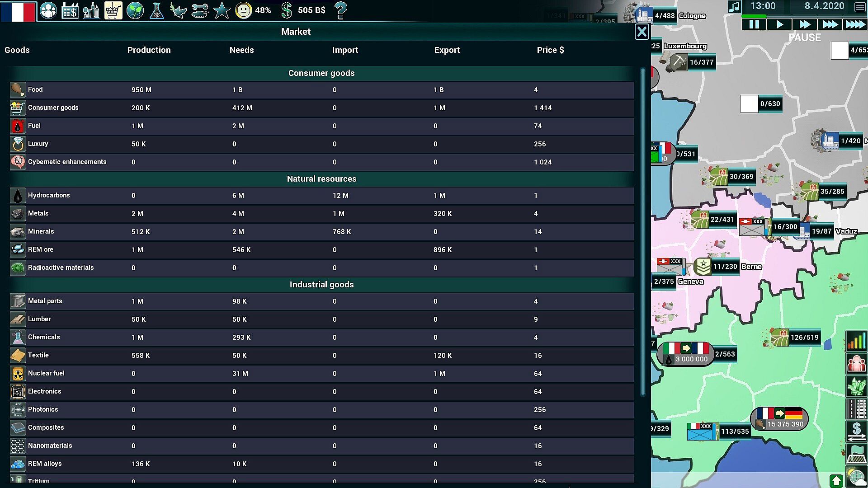Select the market shopping cart tab

coord(113,10)
